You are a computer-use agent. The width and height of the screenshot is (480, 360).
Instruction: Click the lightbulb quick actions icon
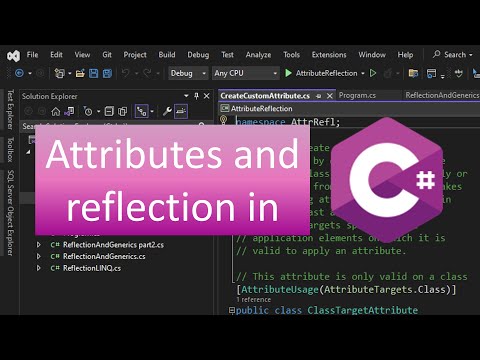pos(224,120)
